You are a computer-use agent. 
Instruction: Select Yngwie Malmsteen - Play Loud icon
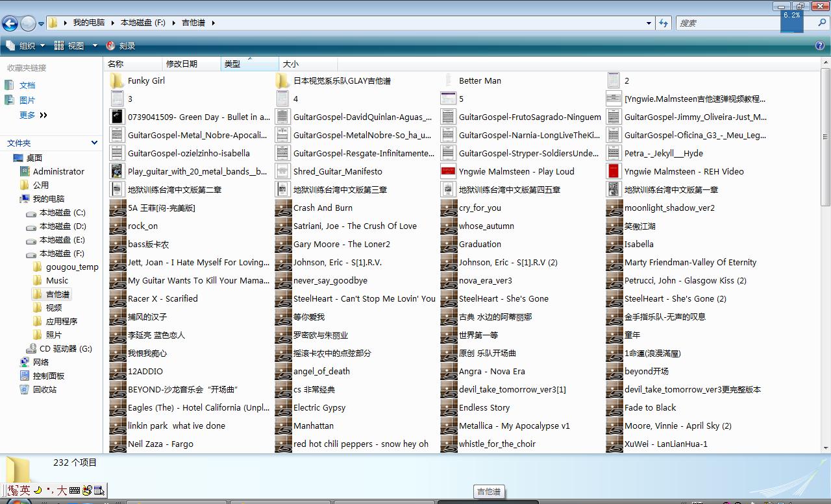point(448,171)
